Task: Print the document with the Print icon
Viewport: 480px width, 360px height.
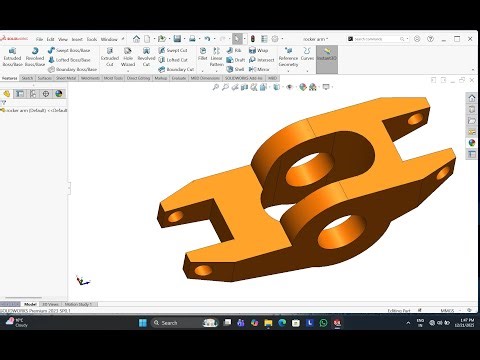Action: (192, 39)
